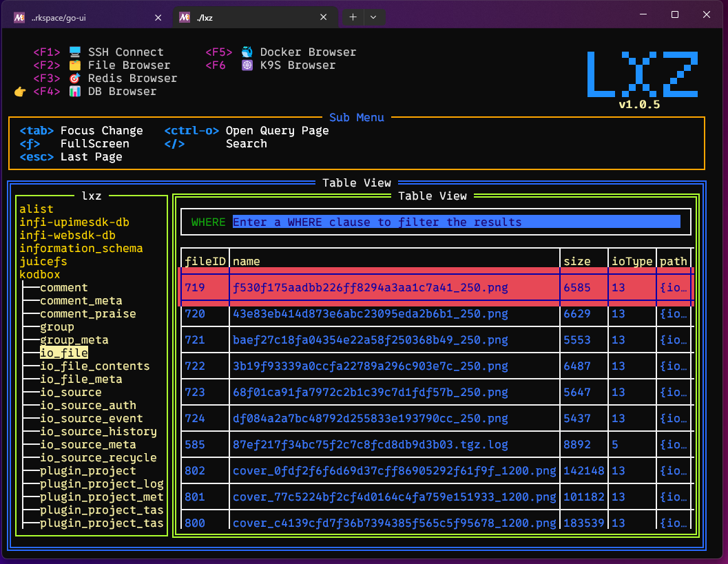728x564 pixels.
Task: Switch to the ..rkspace/go-ui tab
Action: [x=88, y=18]
